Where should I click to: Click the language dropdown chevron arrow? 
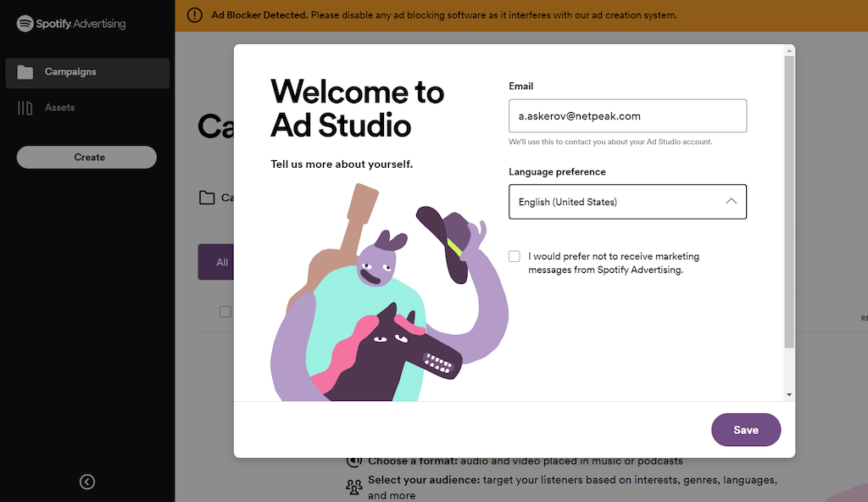point(731,201)
